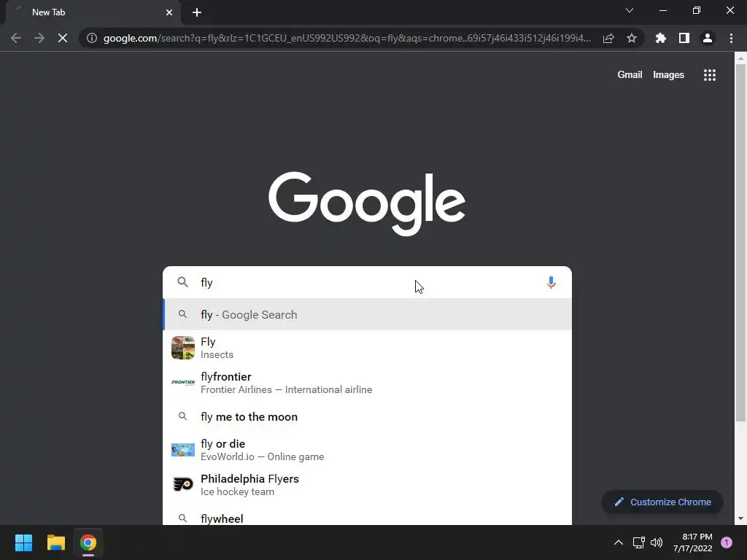Select 'fly - Google Search' suggestion

coord(367,314)
